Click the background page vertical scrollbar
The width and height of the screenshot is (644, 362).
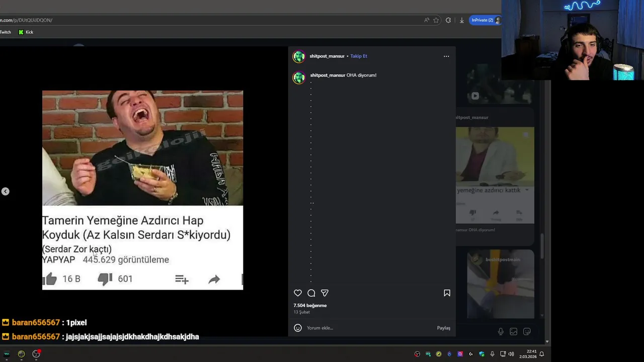tap(542, 245)
